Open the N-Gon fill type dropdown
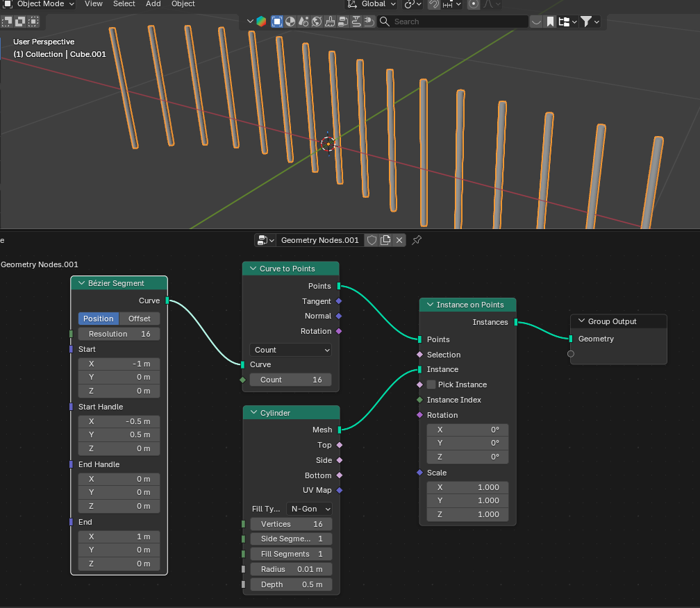This screenshot has height=608, width=700. pyautogui.click(x=310, y=509)
